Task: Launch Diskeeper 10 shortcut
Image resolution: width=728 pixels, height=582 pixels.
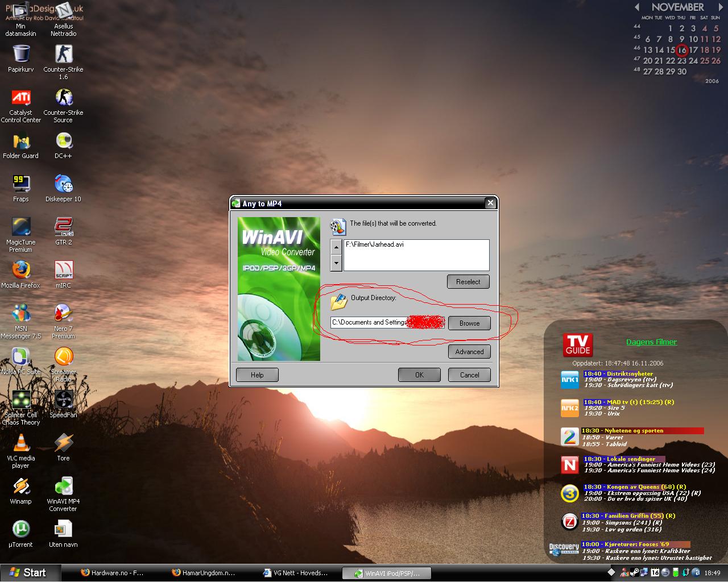Action: [x=63, y=188]
